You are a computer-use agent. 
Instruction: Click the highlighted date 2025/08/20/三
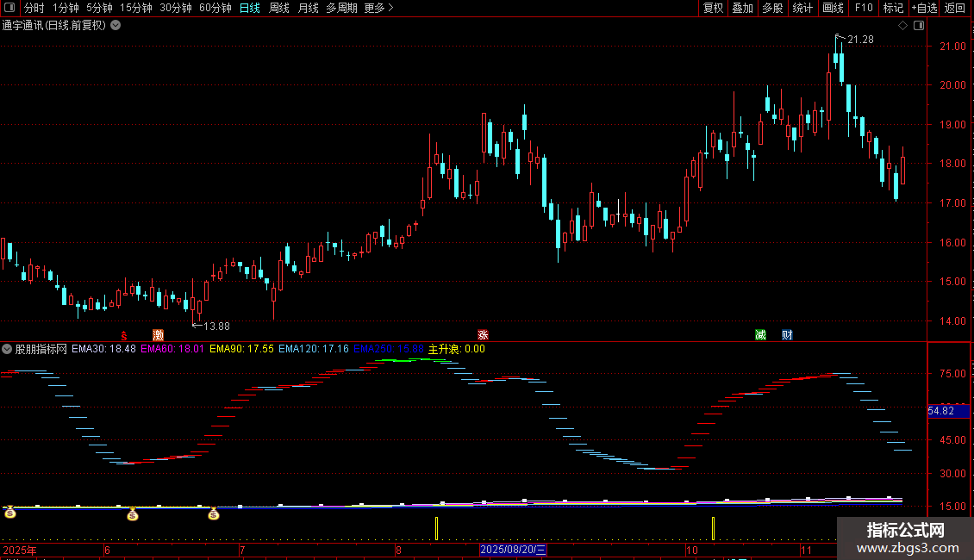[x=513, y=550]
